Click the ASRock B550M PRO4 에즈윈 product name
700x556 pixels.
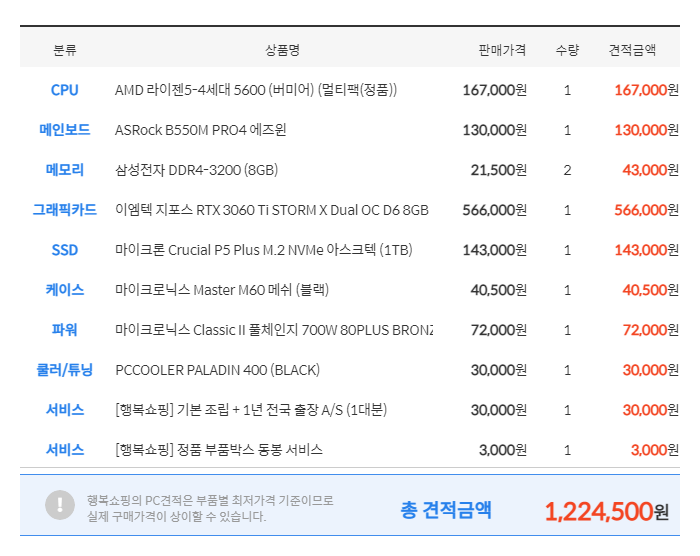(200, 130)
